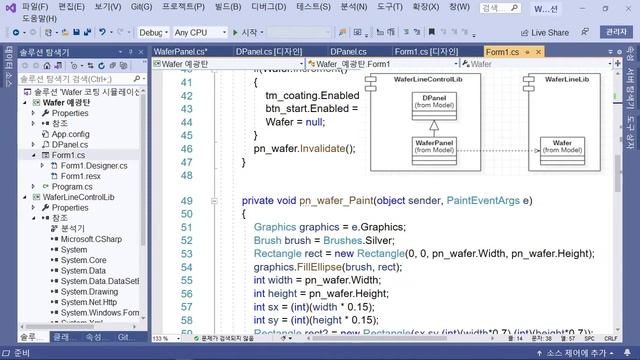This screenshot has height=360, width=640.
Task: Switch to DPanel.cs [디자인] tab
Action: 269,52
